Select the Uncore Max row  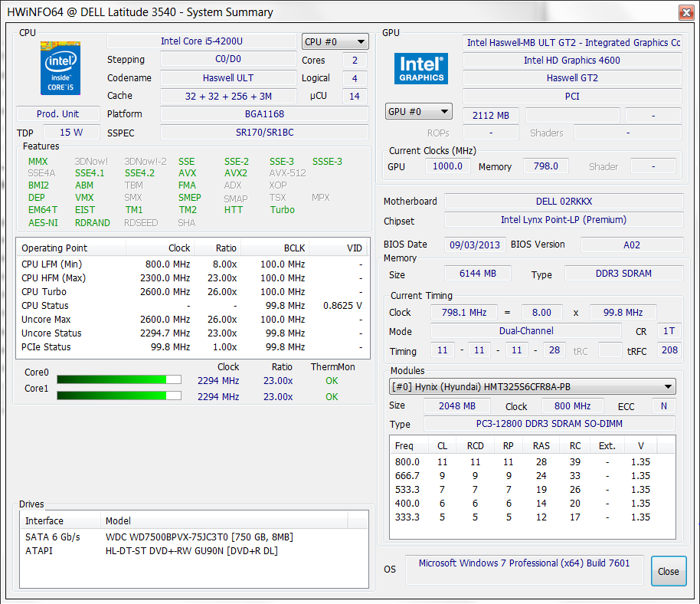(x=193, y=320)
